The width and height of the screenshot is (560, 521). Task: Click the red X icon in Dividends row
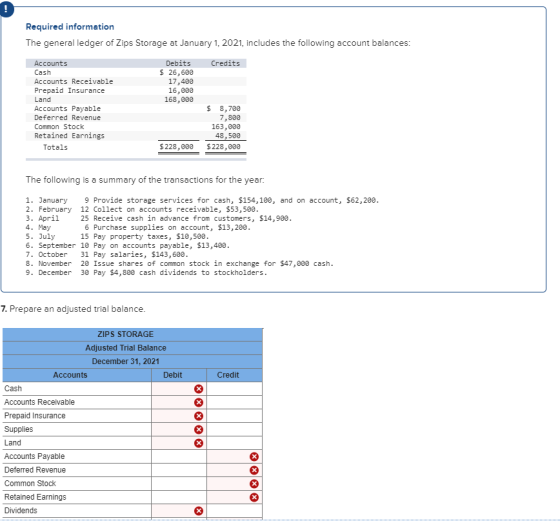pos(199,511)
